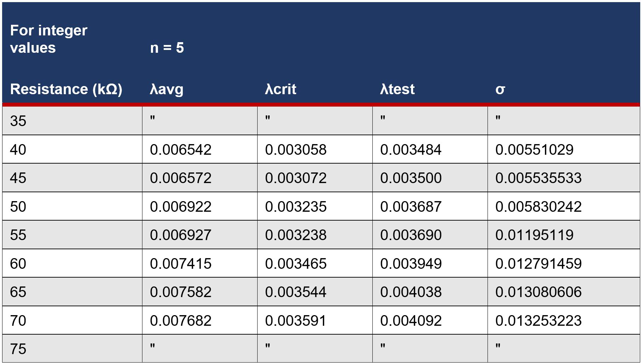Click the λcrit value 0.003591

(x=296, y=320)
